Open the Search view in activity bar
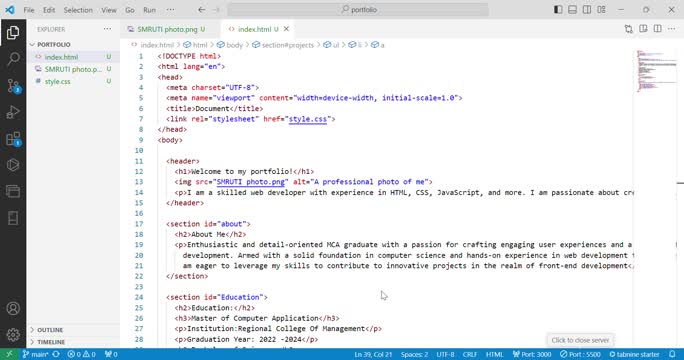The width and height of the screenshot is (684, 360). click(x=13, y=58)
